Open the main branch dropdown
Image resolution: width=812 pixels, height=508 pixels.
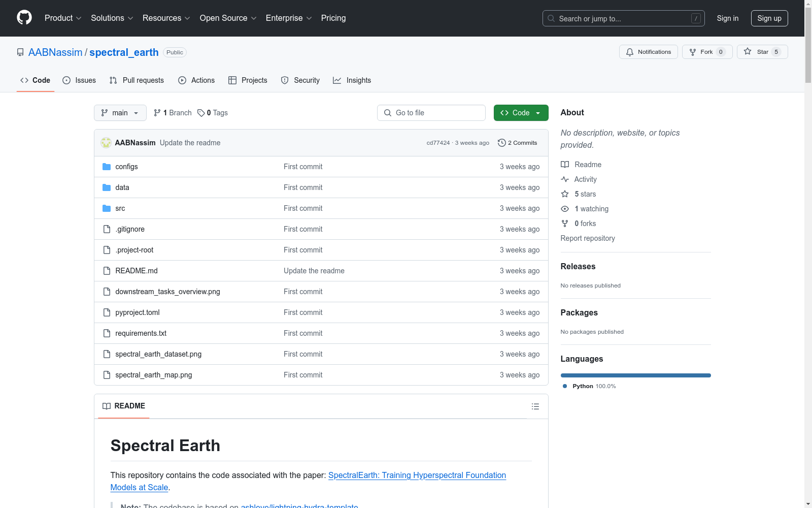[120, 113]
